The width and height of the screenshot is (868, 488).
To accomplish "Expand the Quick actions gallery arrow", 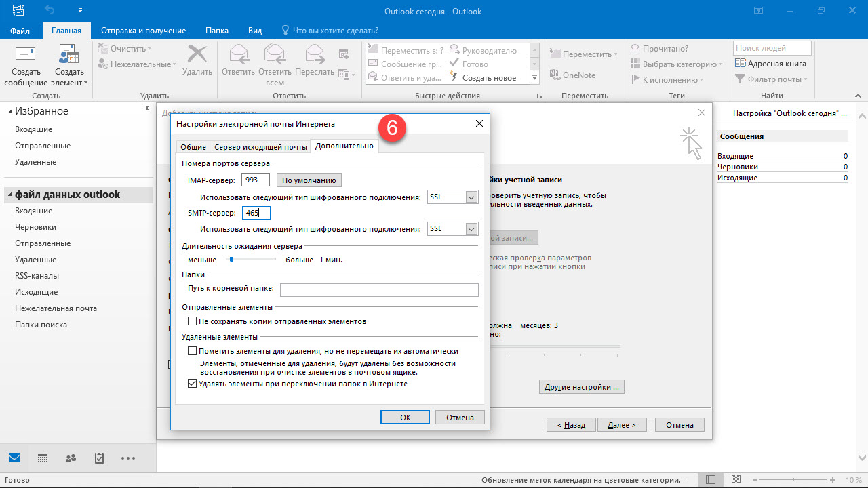I will click(534, 78).
